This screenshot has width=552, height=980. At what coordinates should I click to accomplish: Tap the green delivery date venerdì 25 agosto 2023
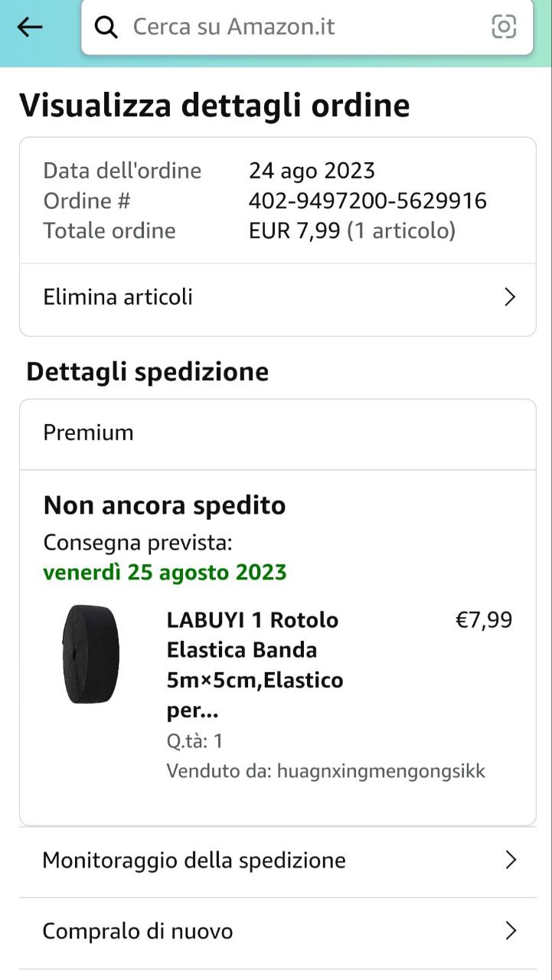pyautogui.click(x=165, y=573)
